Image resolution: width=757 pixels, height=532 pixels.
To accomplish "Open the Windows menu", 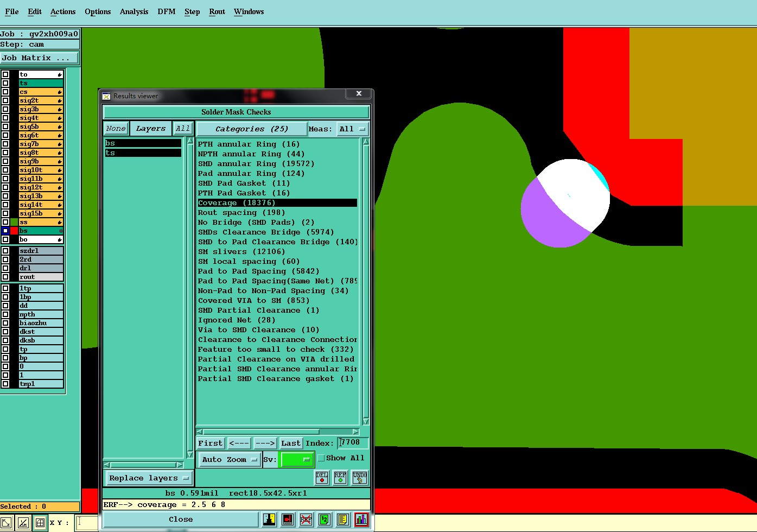I will tap(249, 11).
